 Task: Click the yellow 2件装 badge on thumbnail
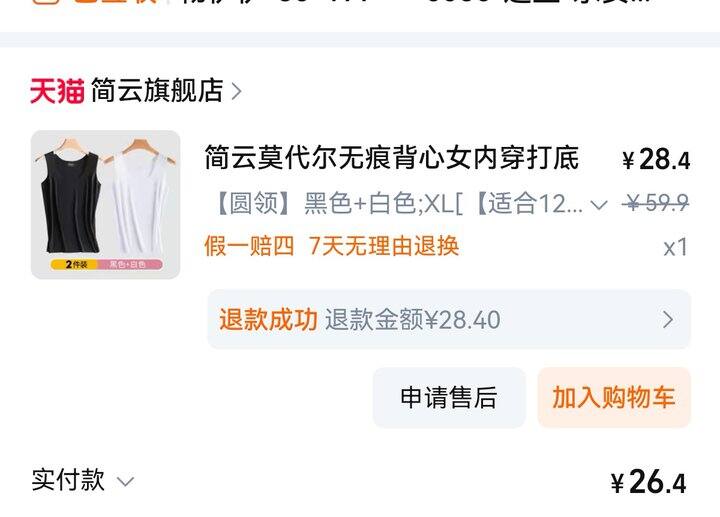click(75, 264)
